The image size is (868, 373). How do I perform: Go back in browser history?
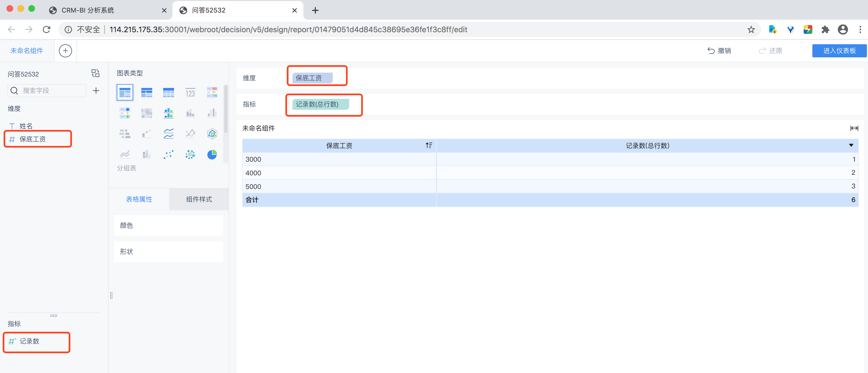(x=11, y=30)
